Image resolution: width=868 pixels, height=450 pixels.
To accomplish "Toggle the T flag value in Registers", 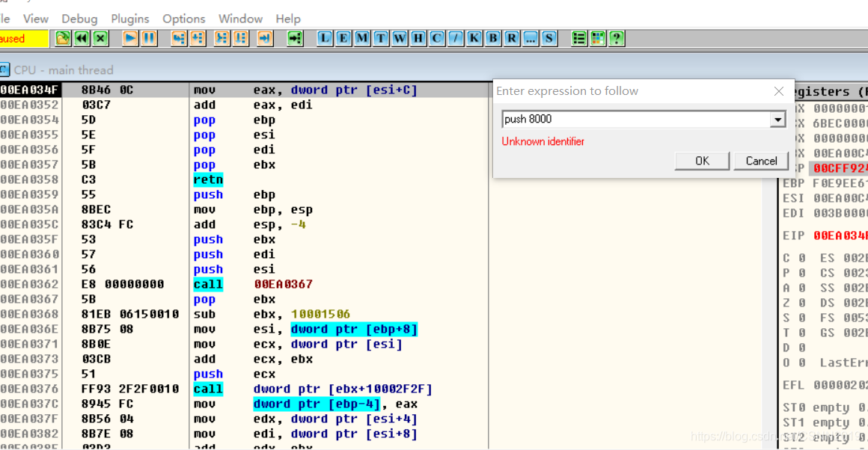I will [x=801, y=333].
